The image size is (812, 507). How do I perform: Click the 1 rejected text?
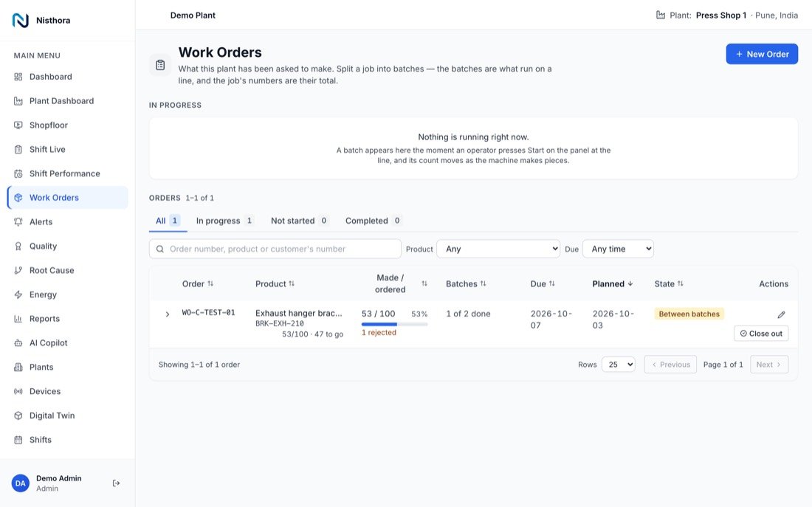point(379,333)
